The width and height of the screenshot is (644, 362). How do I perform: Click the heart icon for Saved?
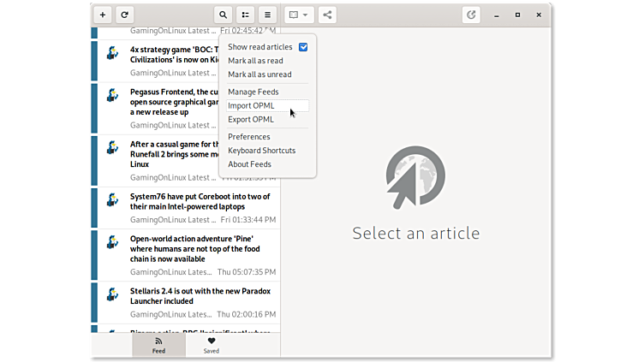click(x=212, y=341)
